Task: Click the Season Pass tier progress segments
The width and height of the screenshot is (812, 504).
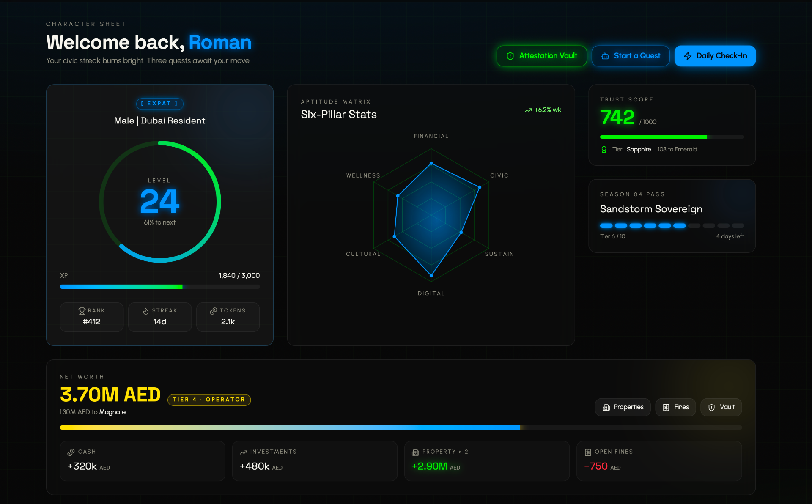Action: pyautogui.click(x=672, y=226)
